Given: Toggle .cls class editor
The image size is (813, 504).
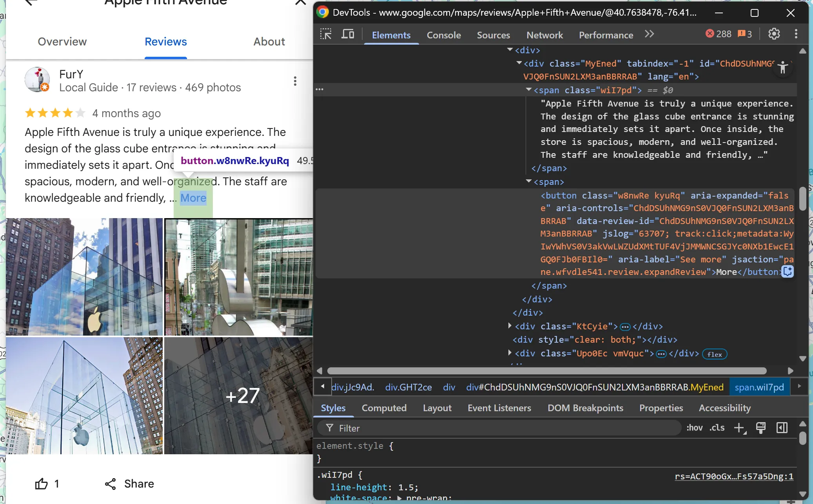Looking at the screenshot, I should coord(717,428).
